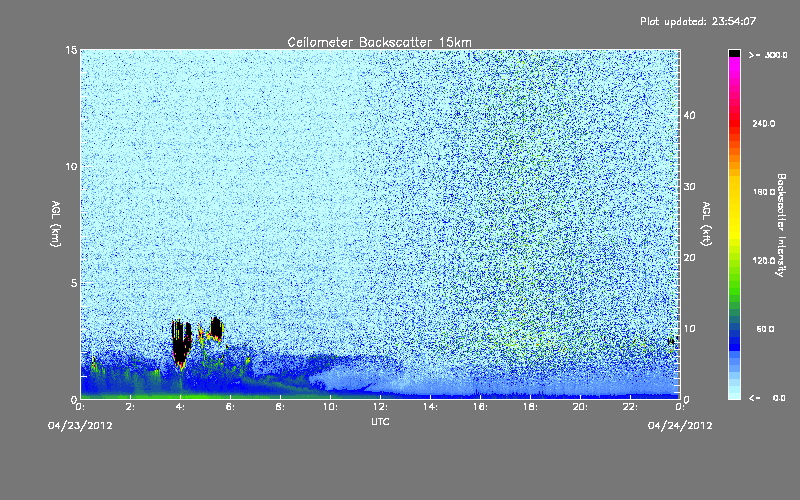The image size is (800, 500).
Task: Click the end date label 04/24/2012
Action: [x=680, y=425]
